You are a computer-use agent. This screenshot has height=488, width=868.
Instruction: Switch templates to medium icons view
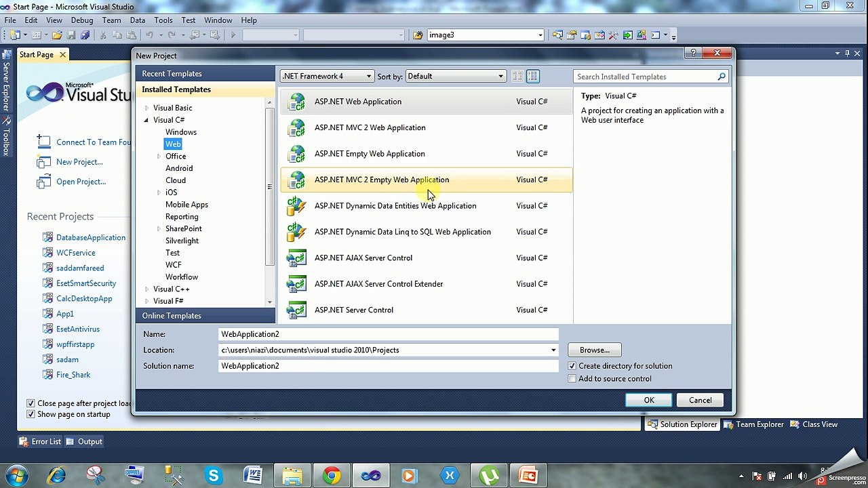coord(533,77)
